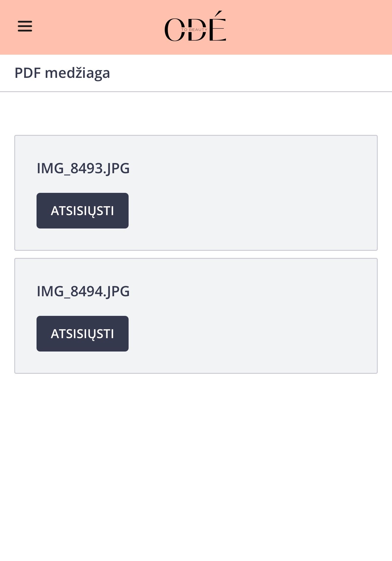Viewport: 392px width, 561px height.
Task: Click the PDF medžiaga page heading
Action: click(62, 73)
